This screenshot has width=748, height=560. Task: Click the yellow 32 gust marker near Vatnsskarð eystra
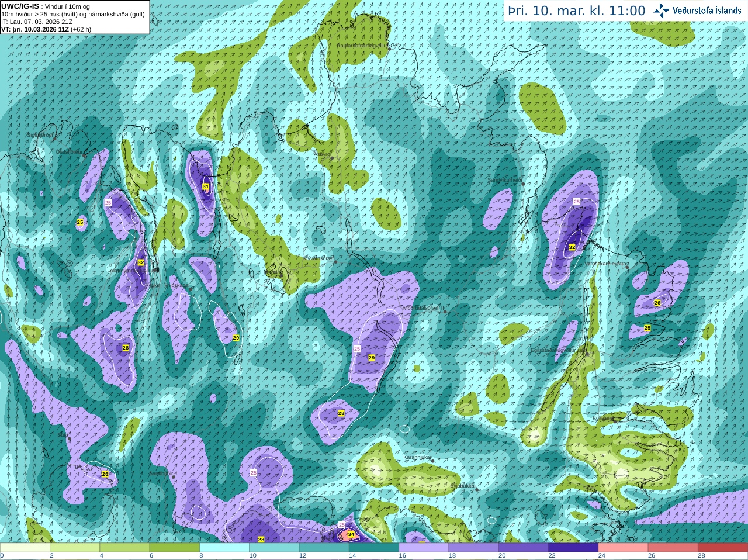click(x=572, y=247)
